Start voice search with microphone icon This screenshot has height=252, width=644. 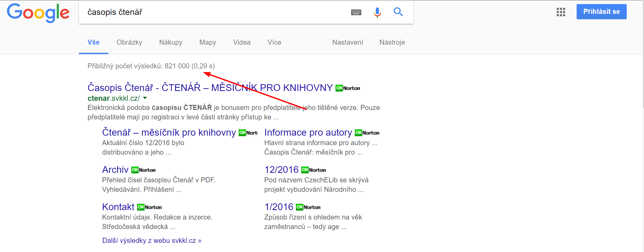pyautogui.click(x=377, y=13)
